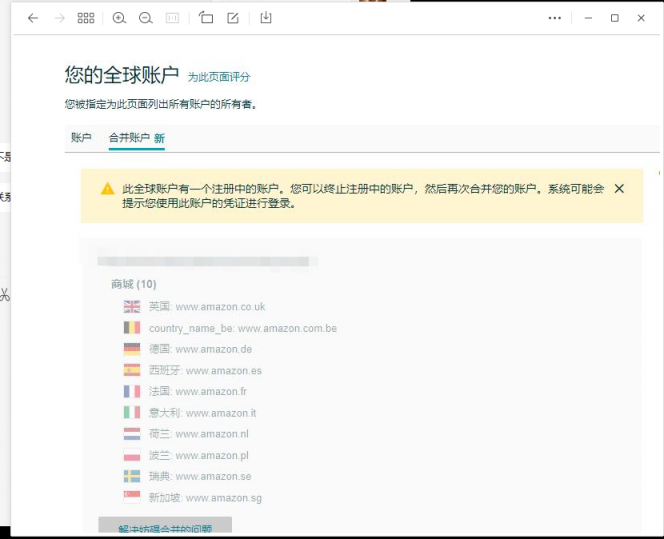
Task: Click the Sweden flag icon
Action: 132,476
